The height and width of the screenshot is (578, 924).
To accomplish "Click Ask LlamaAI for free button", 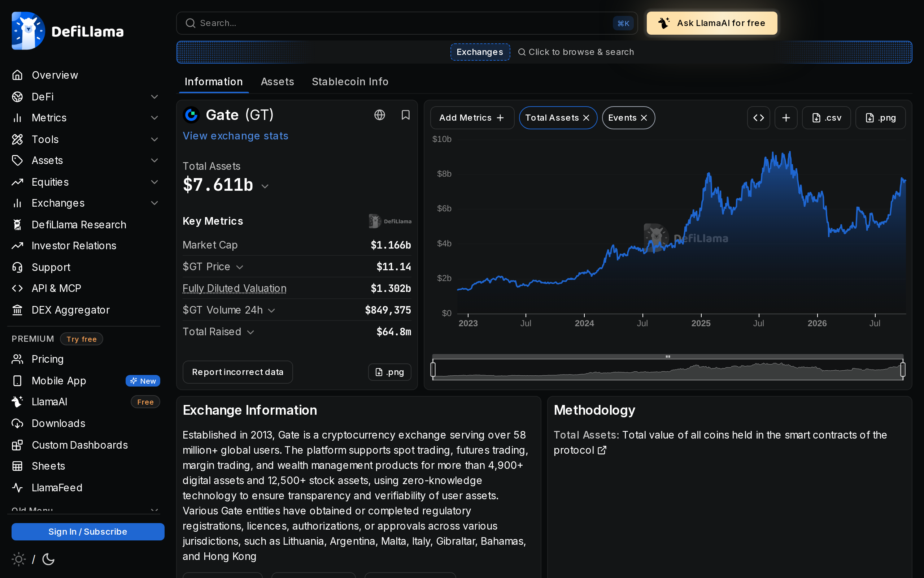I will coord(712,23).
